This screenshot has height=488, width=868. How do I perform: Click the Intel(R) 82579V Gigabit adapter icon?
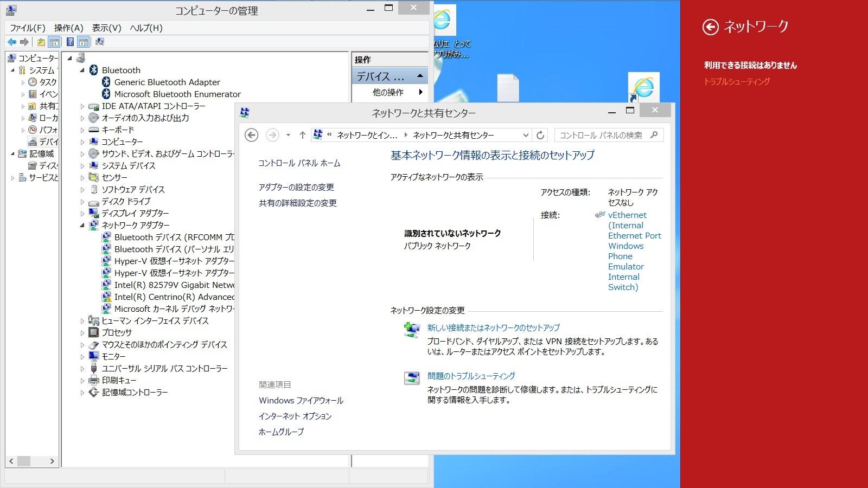[x=106, y=285]
